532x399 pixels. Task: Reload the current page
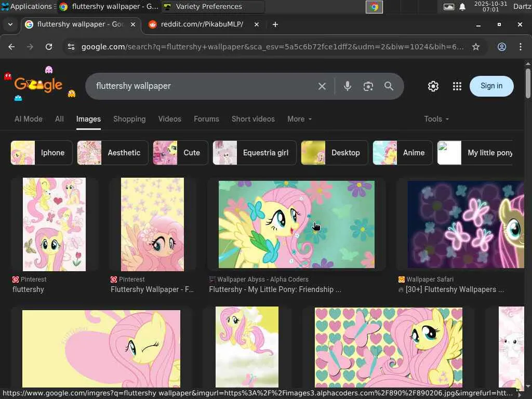point(49,47)
